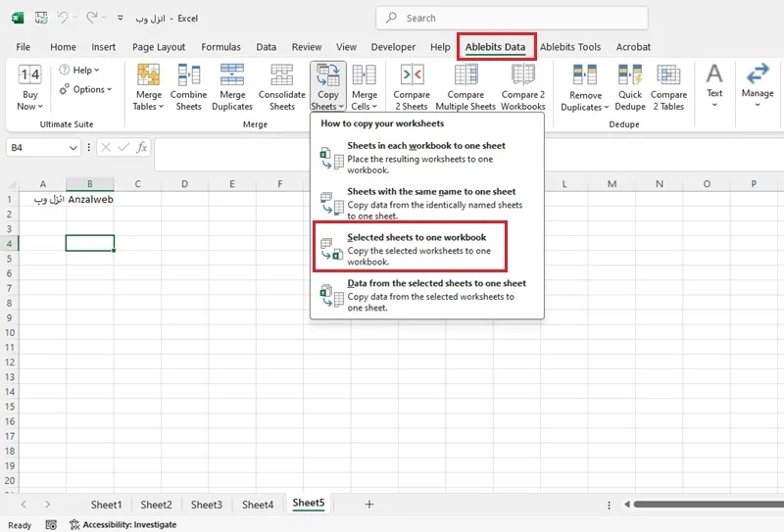This screenshot has width=784, height=532.
Task: Click the formula Enter checkmark icon
Action: tap(123, 147)
